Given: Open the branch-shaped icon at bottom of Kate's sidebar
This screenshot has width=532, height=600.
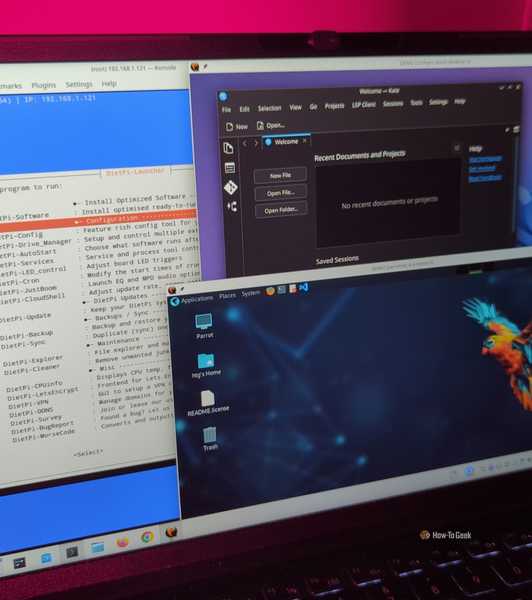Looking at the screenshot, I should [232, 207].
